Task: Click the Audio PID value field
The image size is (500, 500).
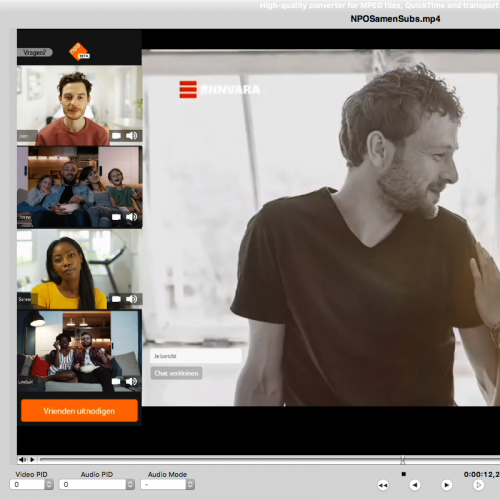Action: (x=93, y=484)
